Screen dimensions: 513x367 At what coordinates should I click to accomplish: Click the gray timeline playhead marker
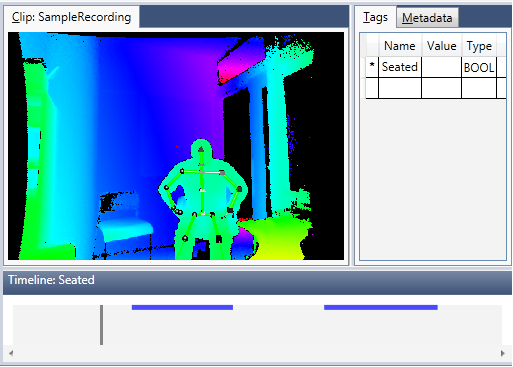[101, 325]
